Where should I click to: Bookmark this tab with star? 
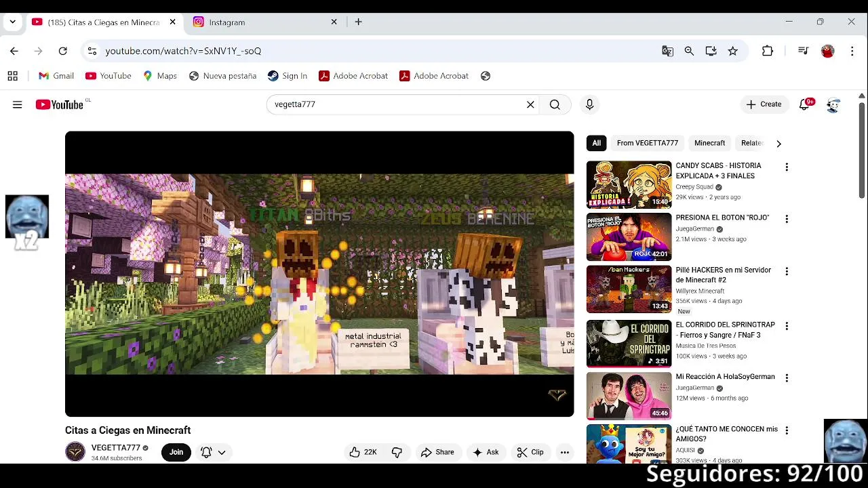pos(733,51)
